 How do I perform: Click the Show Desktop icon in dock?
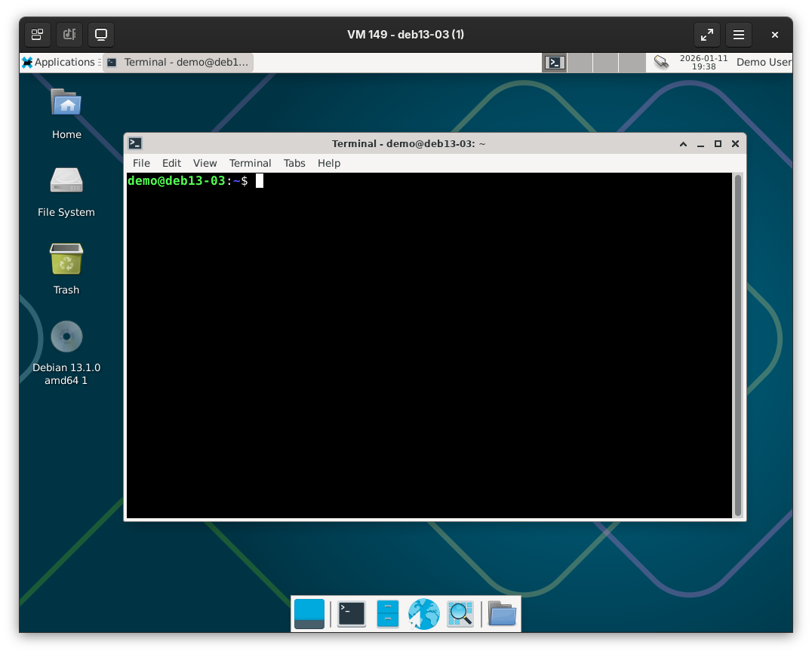309,614
